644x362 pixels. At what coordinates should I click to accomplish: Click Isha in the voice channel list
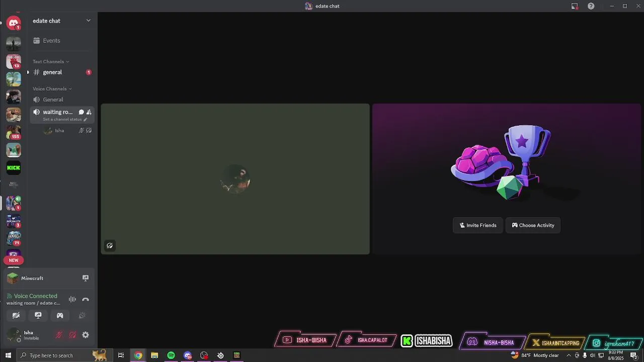pos(59,131)
